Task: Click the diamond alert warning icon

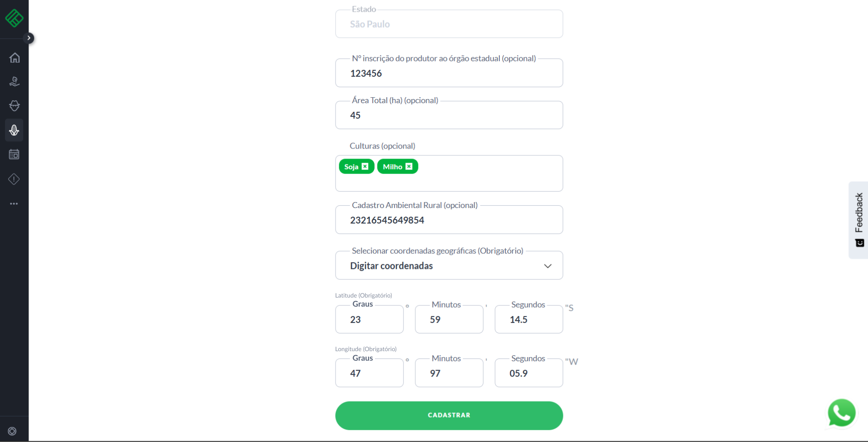Action: point(15,179)
